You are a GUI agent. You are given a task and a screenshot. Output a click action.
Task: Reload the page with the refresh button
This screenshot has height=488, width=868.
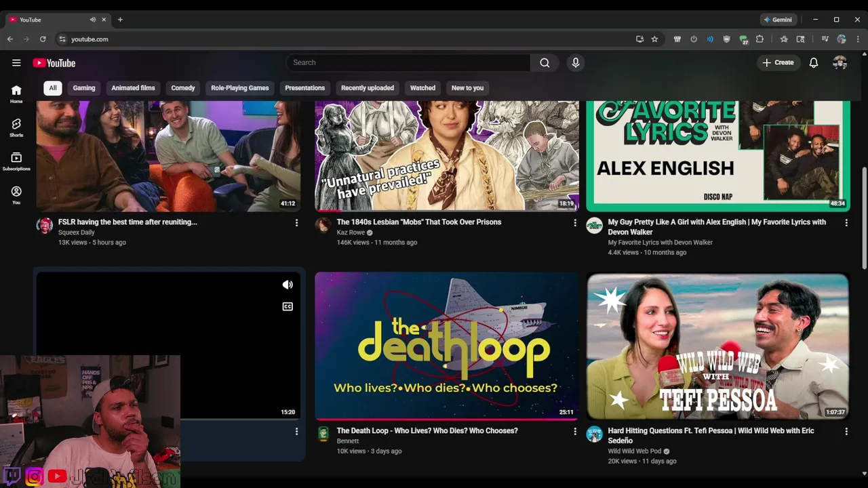43,39
